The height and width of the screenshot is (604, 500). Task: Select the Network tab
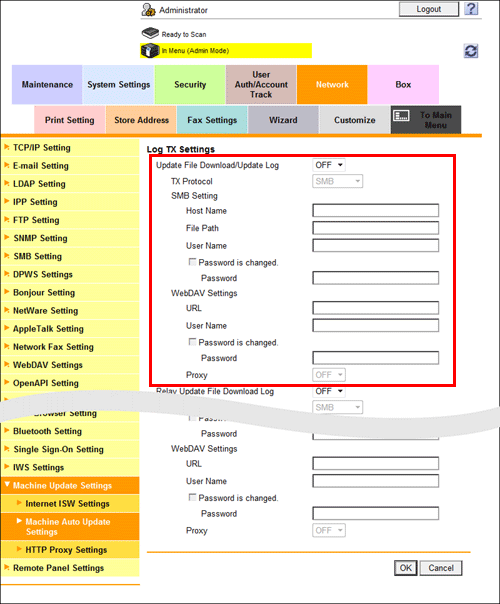[x=332, y=84]
